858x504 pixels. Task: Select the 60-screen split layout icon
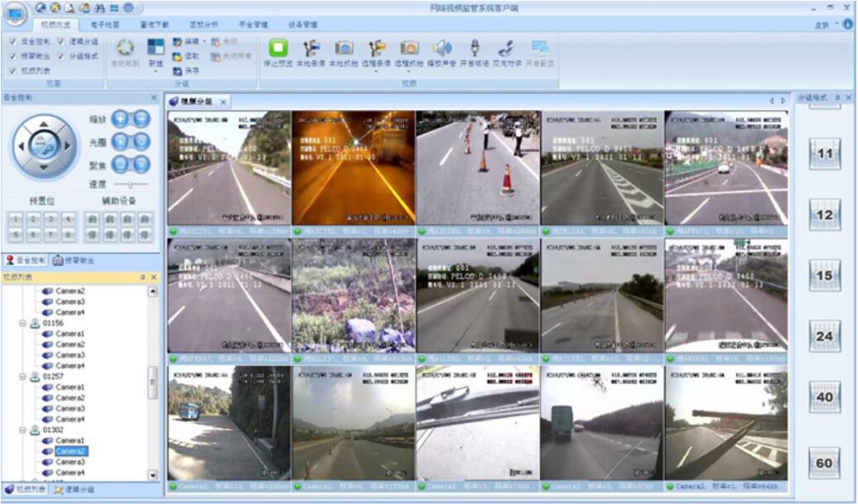[x=824, y=463]
